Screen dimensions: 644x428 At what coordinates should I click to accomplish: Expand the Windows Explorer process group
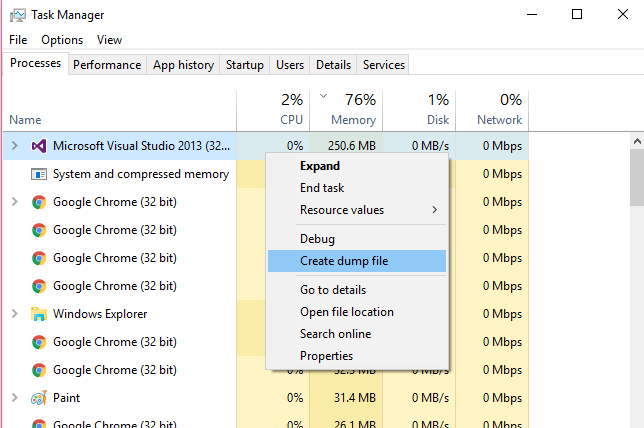point(15,314)
